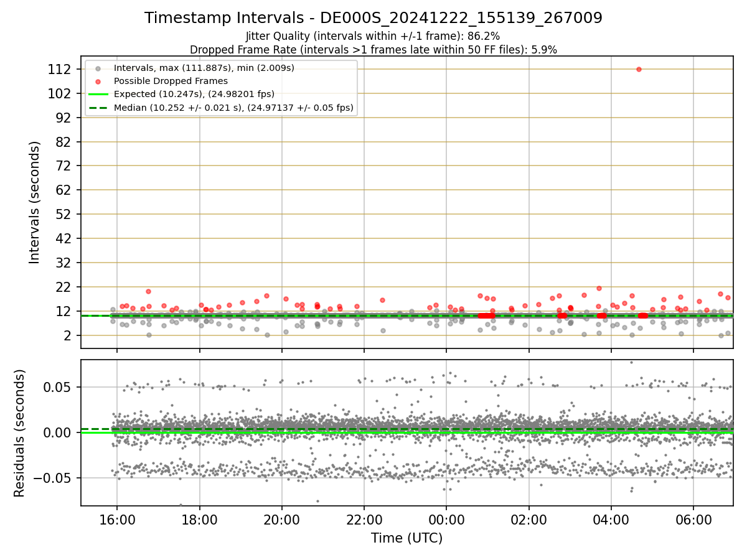Click the y-axis tick label "52"
Viewport: 747px width, 560px height.
coord(63,215)
